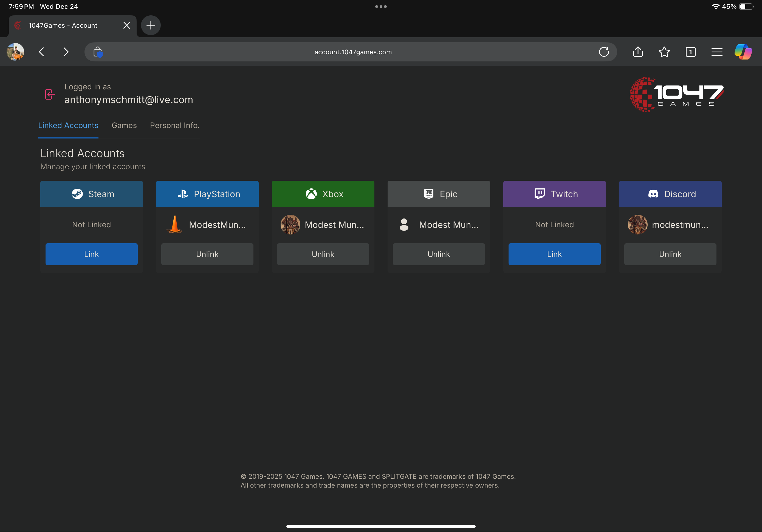
Task: Click the Epic username Modest Mun...
Action: (449, 225)
